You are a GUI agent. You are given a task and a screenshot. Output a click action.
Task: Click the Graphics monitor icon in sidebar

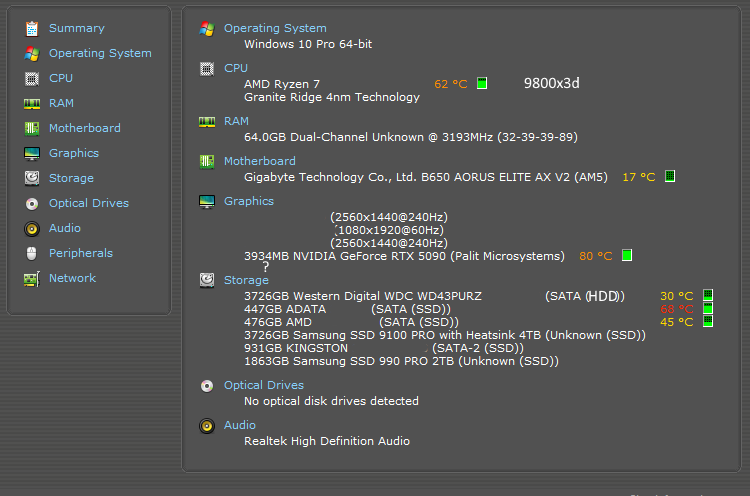[32, 154]
